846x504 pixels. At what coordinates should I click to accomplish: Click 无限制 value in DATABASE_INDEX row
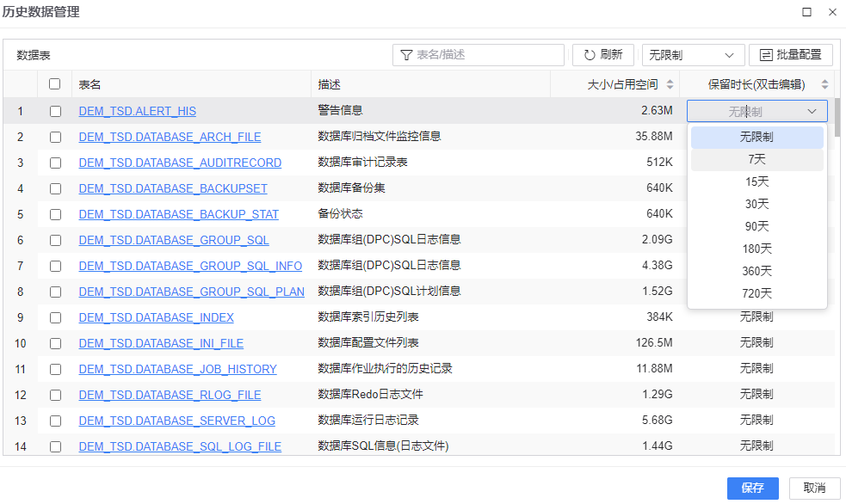tap(756, 317)
